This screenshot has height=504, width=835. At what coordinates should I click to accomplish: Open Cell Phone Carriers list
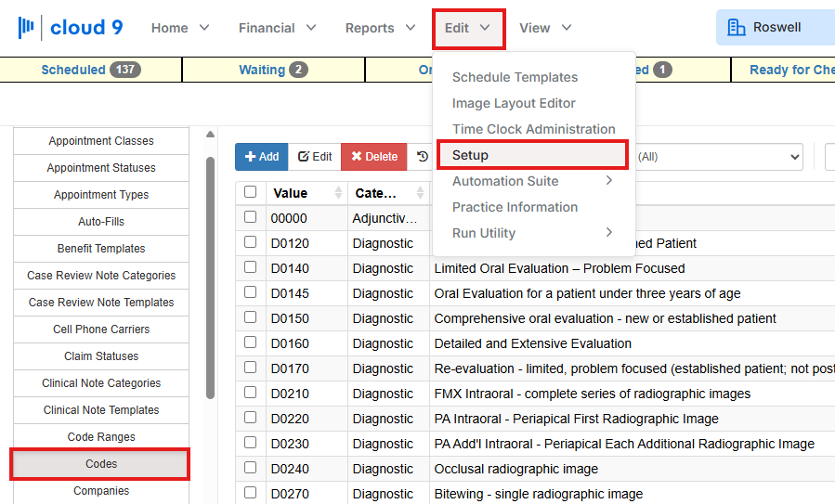[x=101, y=329]
